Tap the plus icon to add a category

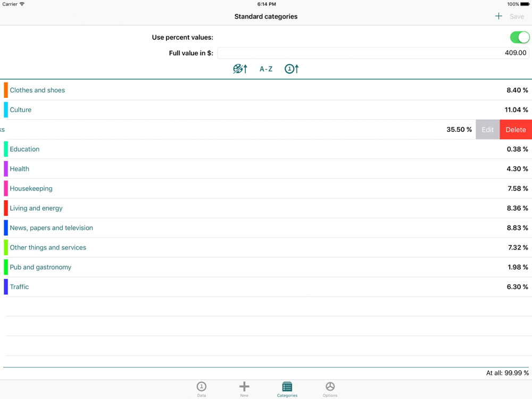point(498,16)
